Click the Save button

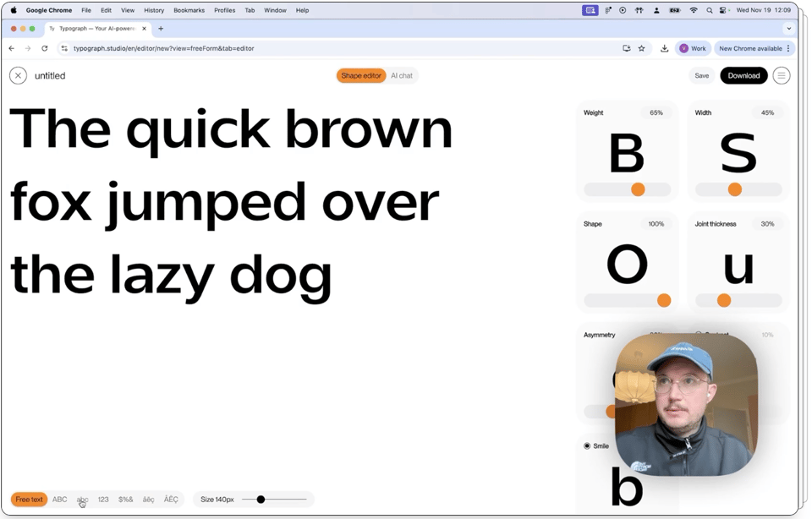(x=702, y=76)
